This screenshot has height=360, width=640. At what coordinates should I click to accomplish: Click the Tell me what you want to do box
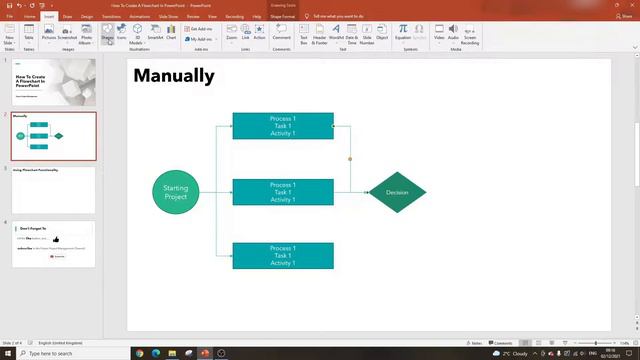pyautogui.click(x=338, y=16)
